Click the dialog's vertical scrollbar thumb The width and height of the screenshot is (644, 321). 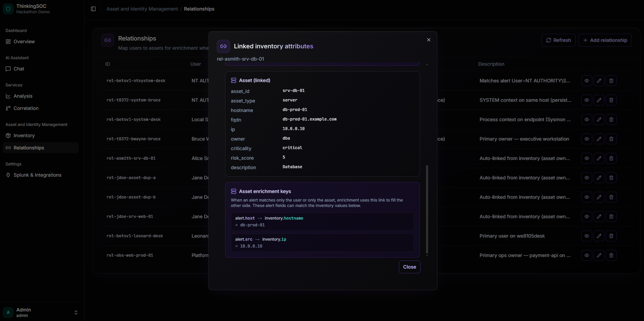427,209
